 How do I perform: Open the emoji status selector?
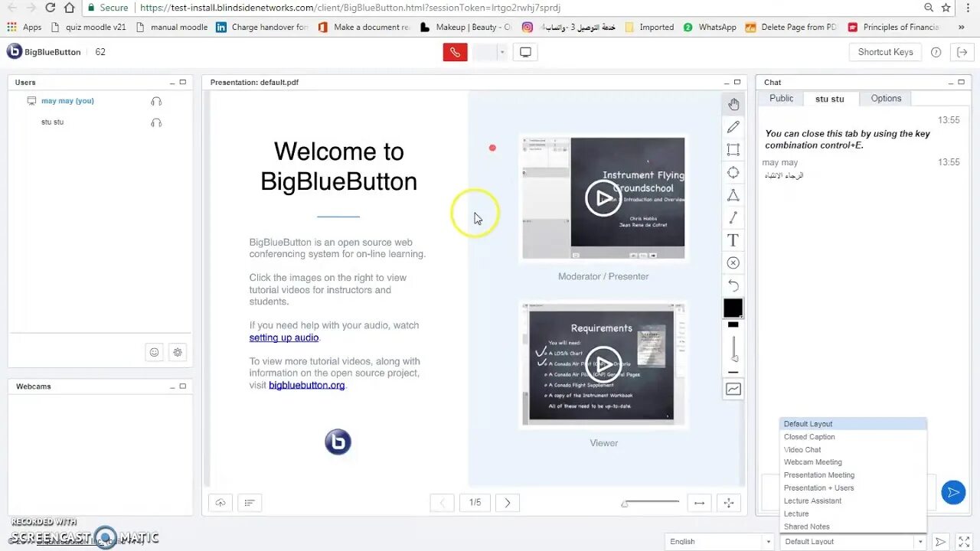(x=154, y=352)
